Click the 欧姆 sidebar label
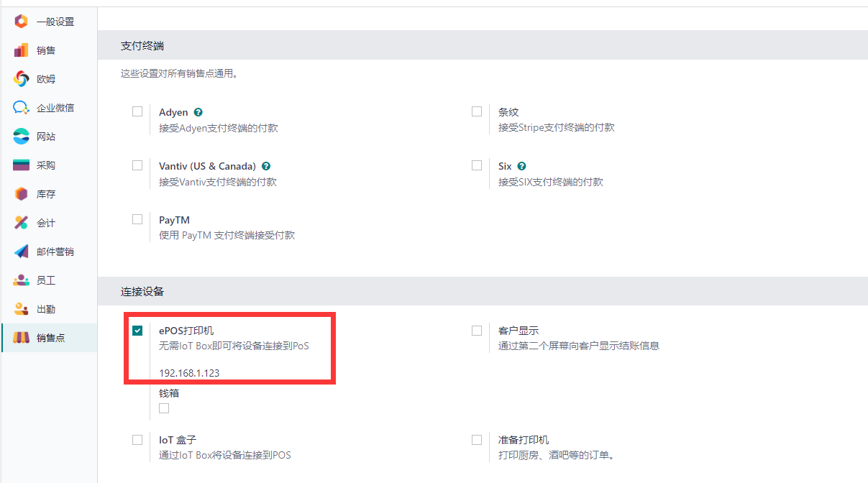This screenshot has width=868, height=483. 46,79
